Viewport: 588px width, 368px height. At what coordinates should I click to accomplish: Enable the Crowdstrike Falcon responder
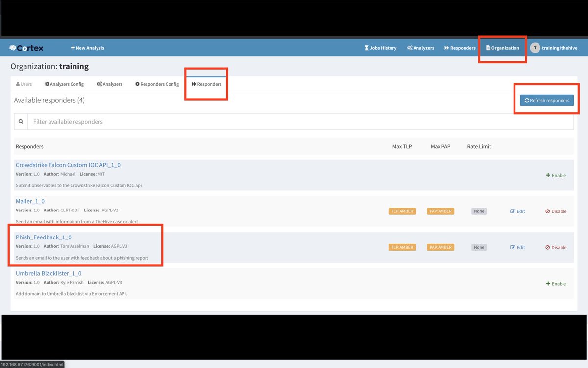[556, 175]
